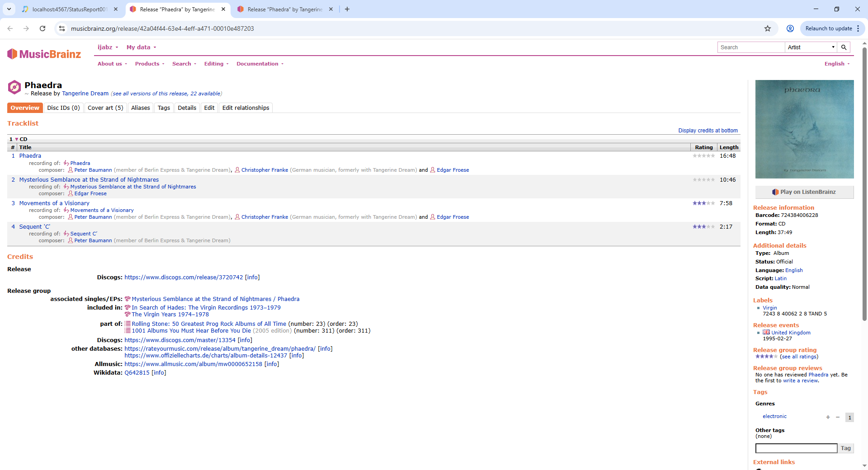Image resolution: width=868 pixels, height=470 pixels.
Task: Open the Artist search type combo box
Action: pyautogui.click(x=811, y=47)
